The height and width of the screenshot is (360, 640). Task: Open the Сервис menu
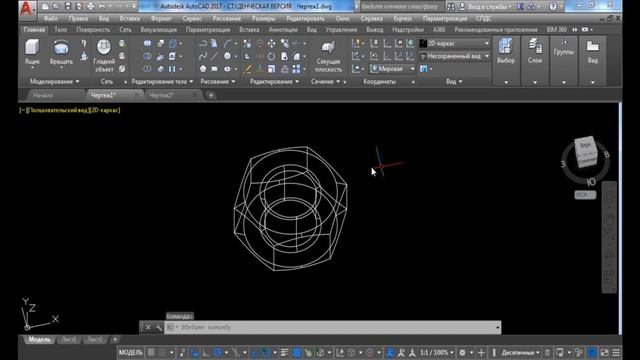click(x=192, y=19)
